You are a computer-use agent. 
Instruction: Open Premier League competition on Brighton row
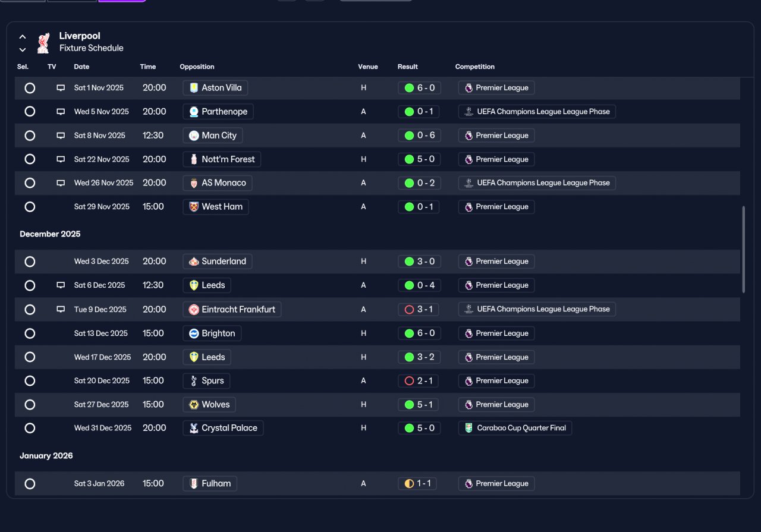click(x=496, y=333)
